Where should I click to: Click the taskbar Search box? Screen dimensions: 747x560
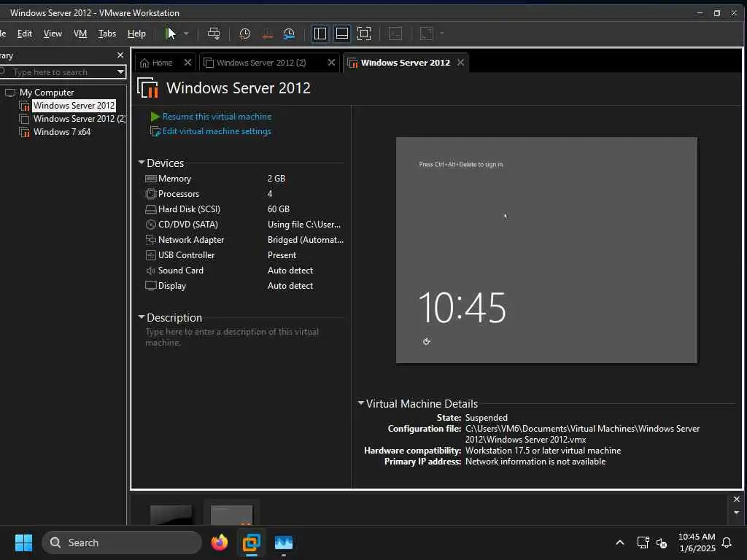click(122, 542)
